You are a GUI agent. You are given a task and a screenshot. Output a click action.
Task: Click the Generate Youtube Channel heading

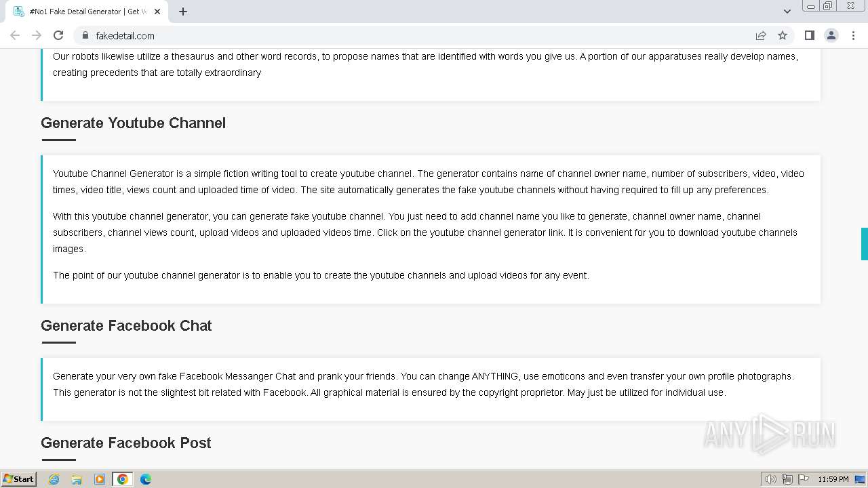pyautogui.click(x=133, y=123)
